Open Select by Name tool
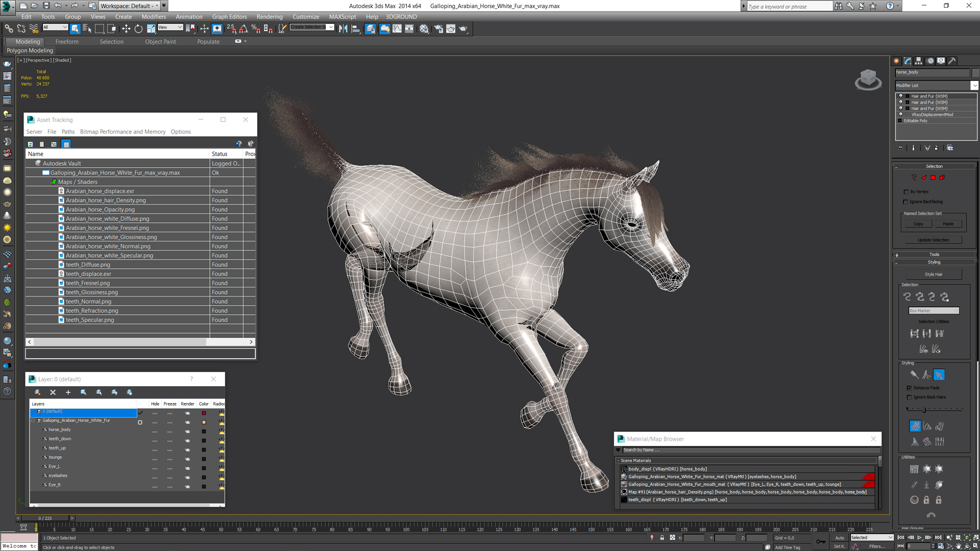Image resolution: width=980 pixels, height=551 pixels. click(x=87, y=29)
